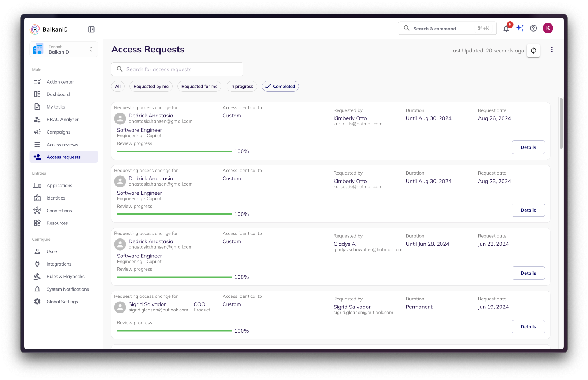The height and width of the screenshot is (380, 588).
Task: Open the Action center page
Action: coord(60,82)
